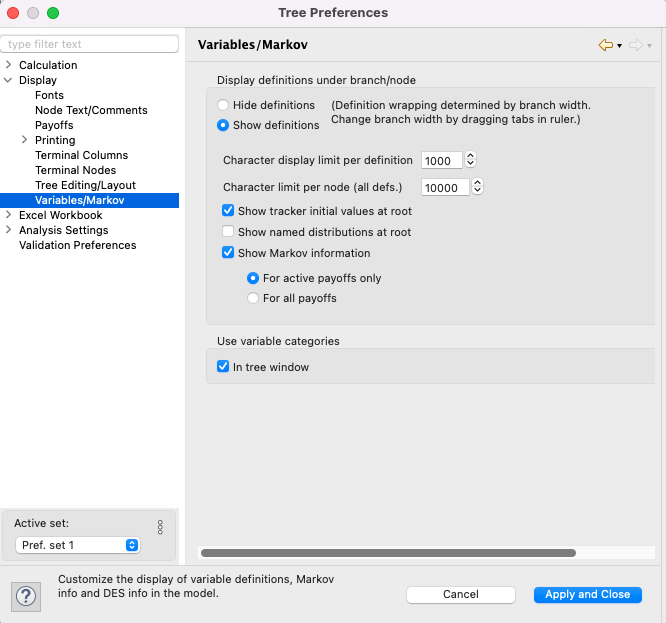Click the horizontal scrollbar at the bottom
The height and width of the screenshot is (623, 666).
[x=388, y=553]
